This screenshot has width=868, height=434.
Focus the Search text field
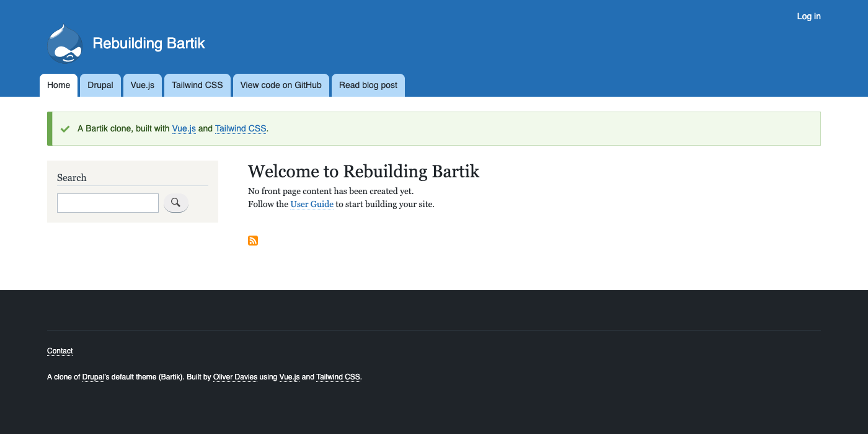click(108, 203)
